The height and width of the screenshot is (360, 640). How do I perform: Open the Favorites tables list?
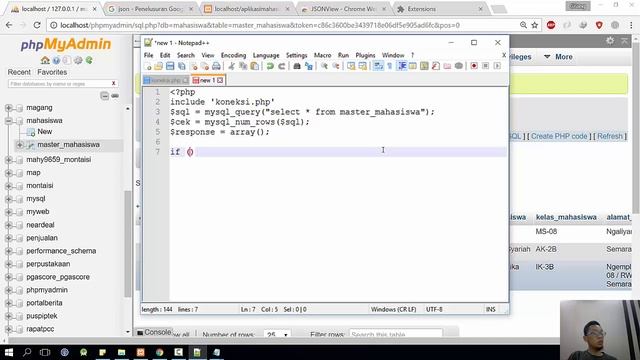pyautogui.click(x=52, y=72)
